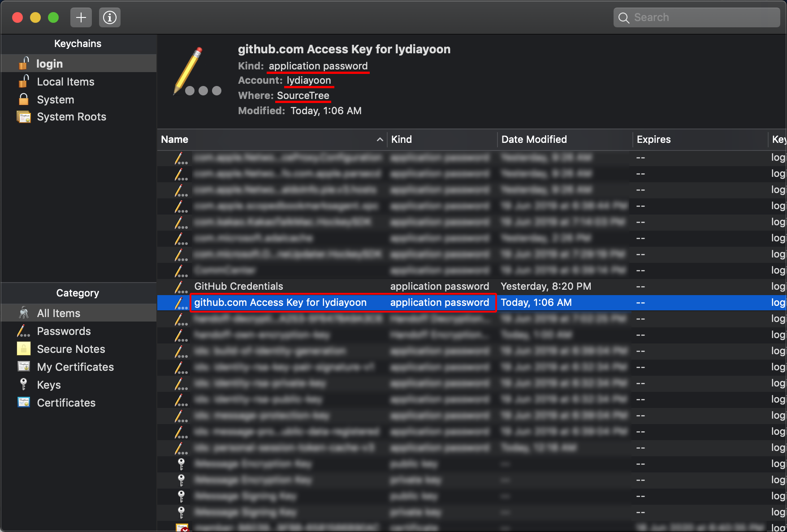Click the 'SourceTree' Where value
Viewport: 787px width, 532px height.
(303, 95)
